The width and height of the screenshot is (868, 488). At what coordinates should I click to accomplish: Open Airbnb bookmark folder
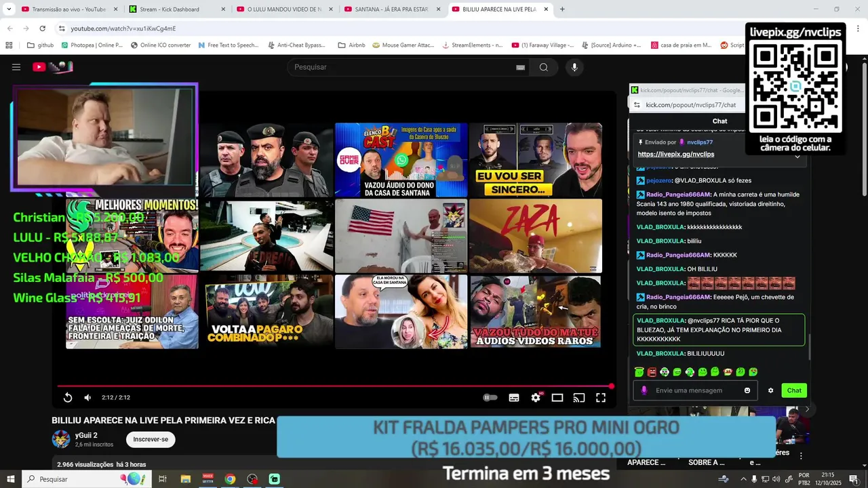point(352,45)
